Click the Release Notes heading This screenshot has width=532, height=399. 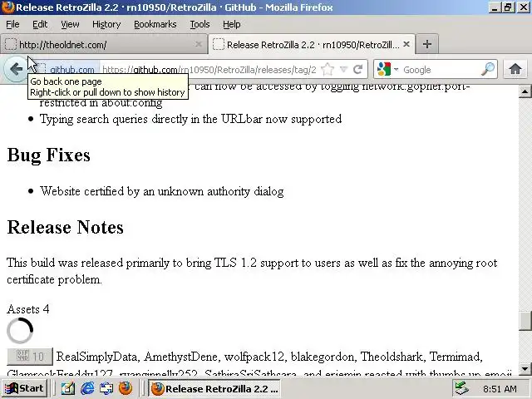click(65, 227)
